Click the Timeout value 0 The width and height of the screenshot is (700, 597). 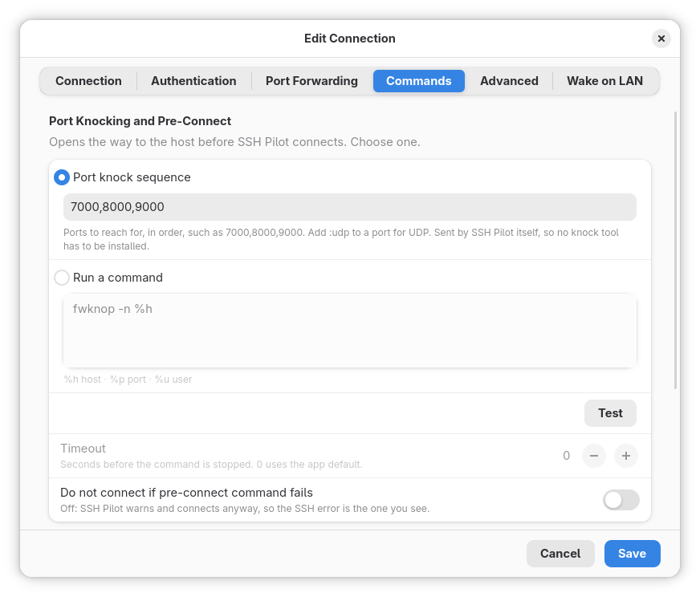point(566,456)
